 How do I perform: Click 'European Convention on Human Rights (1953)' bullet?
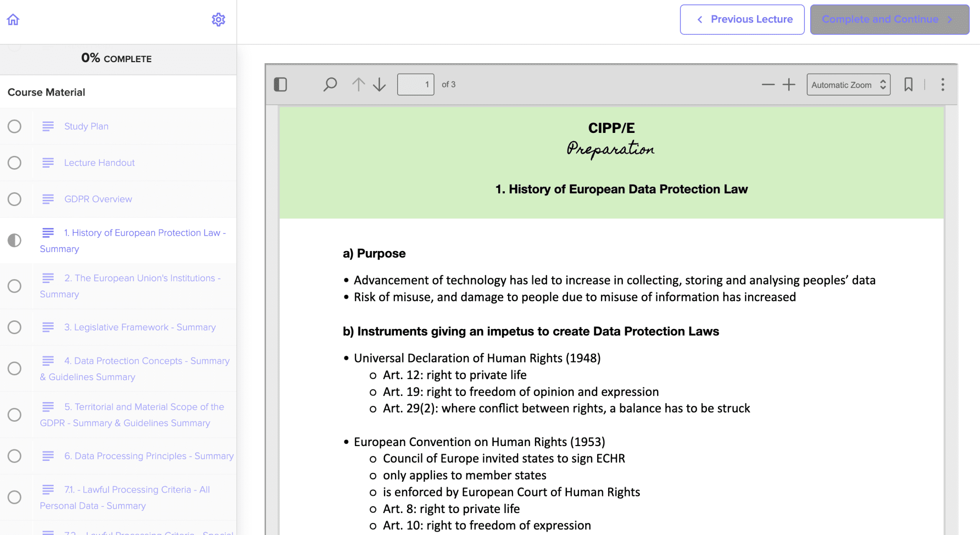(479, 442)
